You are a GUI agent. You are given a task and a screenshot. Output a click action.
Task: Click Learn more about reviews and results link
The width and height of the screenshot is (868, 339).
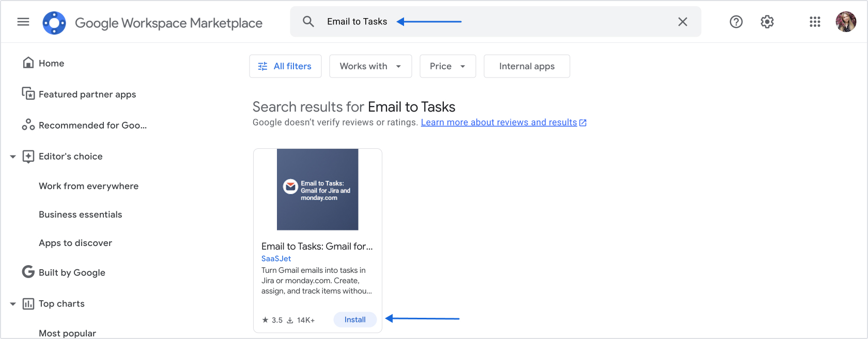point(499,122)
